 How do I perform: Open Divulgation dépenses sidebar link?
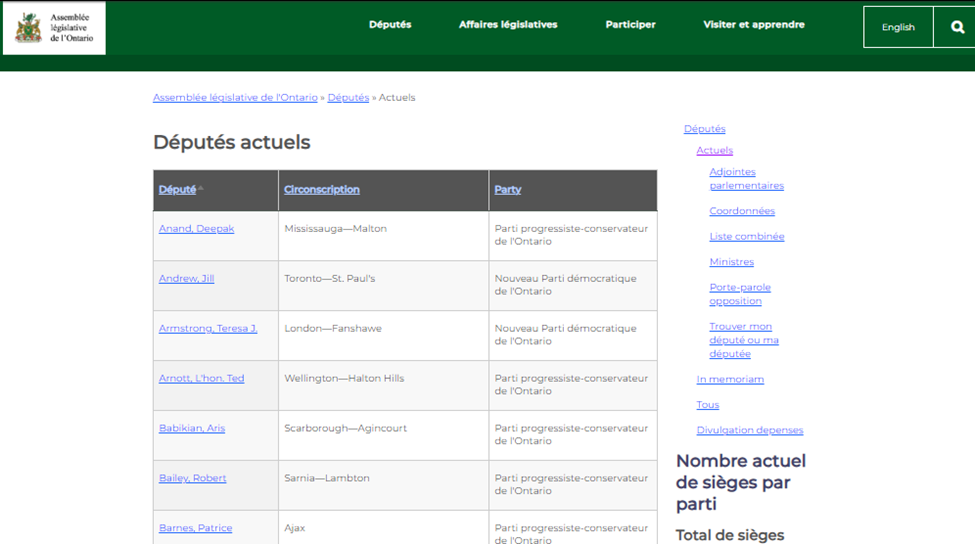coord(749,431)
